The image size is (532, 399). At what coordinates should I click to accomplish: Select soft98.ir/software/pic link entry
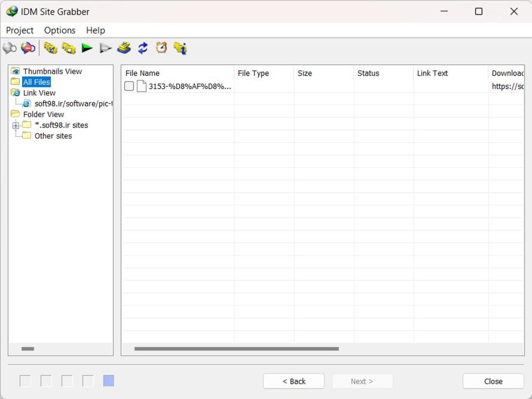[73, 104]
